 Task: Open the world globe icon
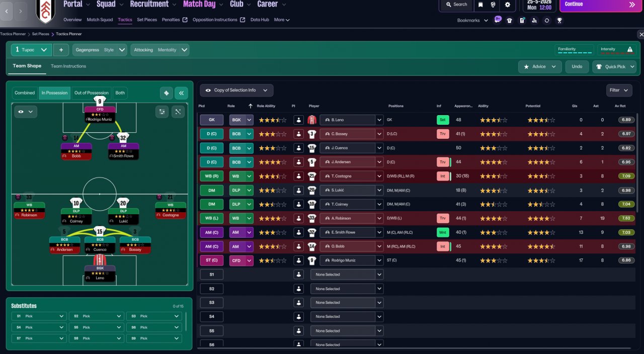pos(494,5)
